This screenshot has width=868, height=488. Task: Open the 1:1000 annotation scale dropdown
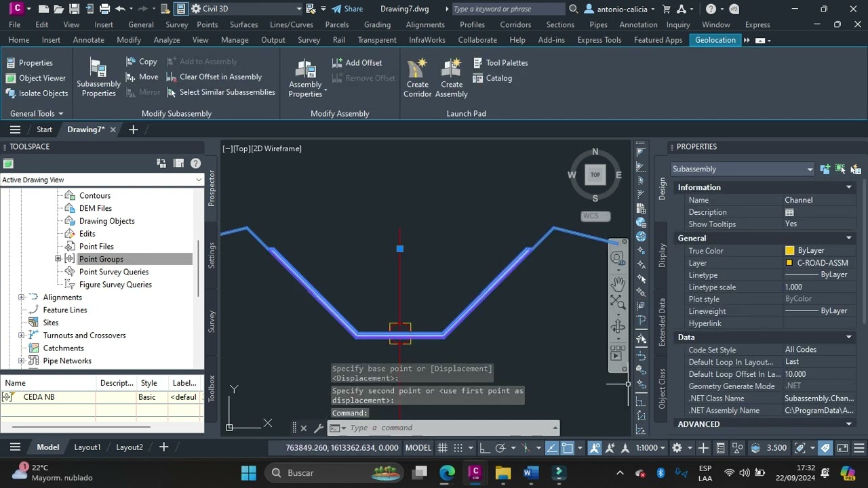[x=650, y=448]
